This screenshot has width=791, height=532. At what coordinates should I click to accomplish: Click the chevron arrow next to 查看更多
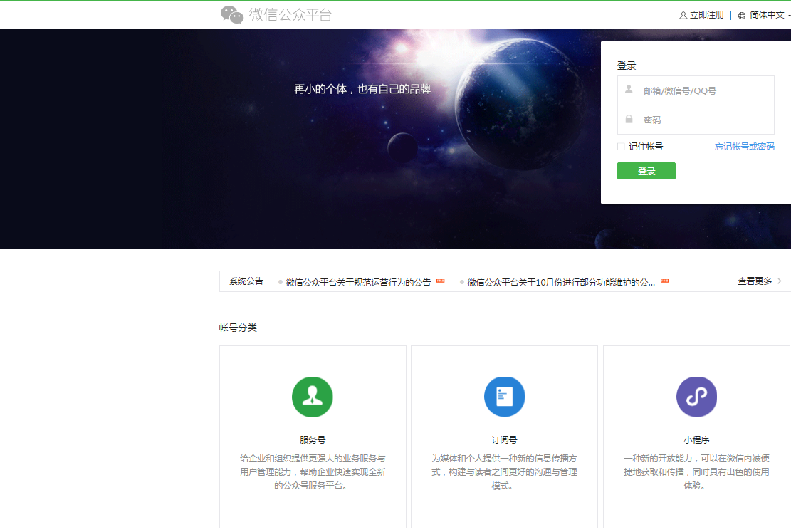780,281
